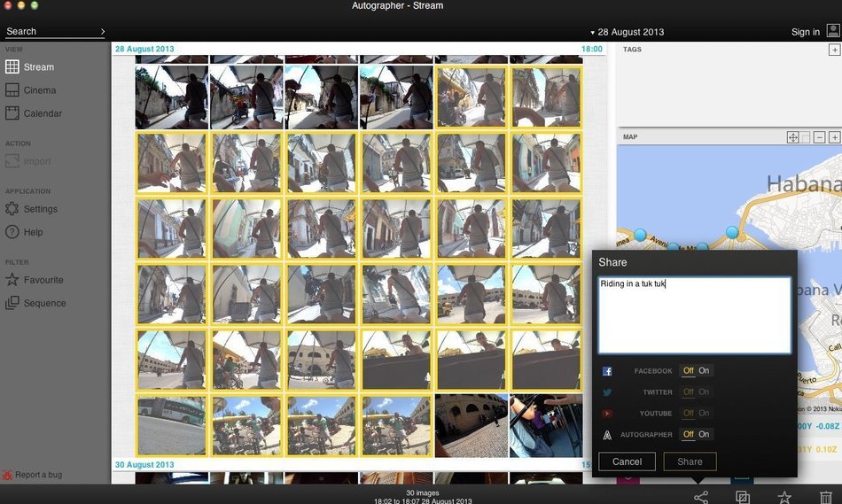842x504 pixels.
Task: Click the share icon in bottom toolbar
Action: (701, 497)
